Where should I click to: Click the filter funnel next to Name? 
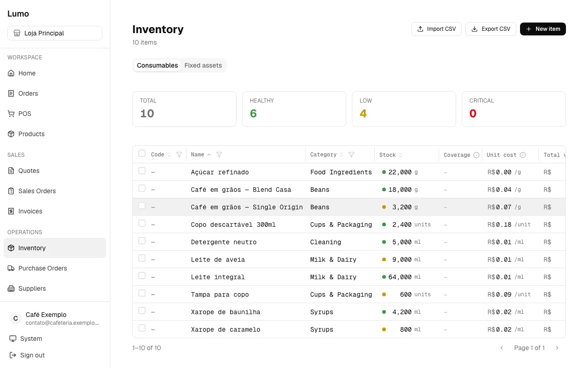tap(219, 155)
